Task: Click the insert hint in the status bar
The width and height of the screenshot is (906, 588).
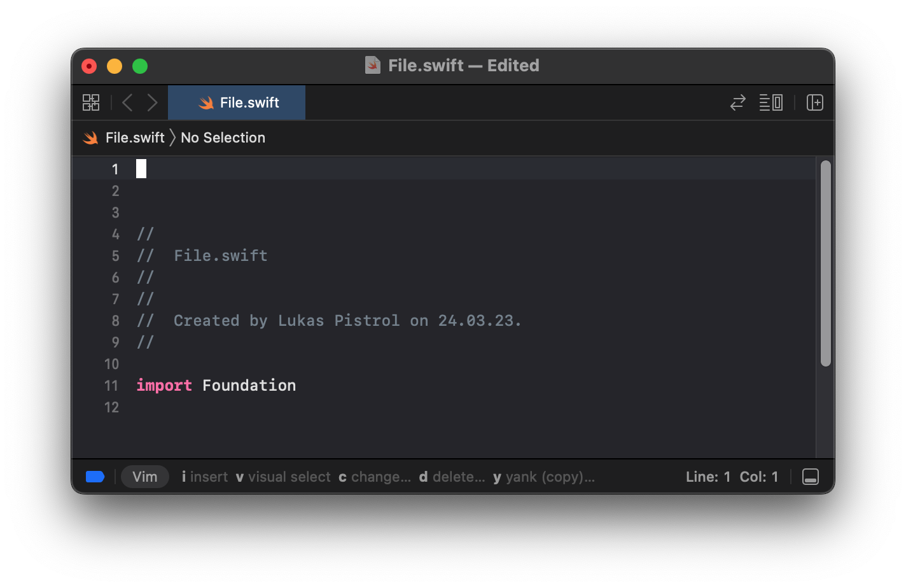Action: tap(205, 477)
